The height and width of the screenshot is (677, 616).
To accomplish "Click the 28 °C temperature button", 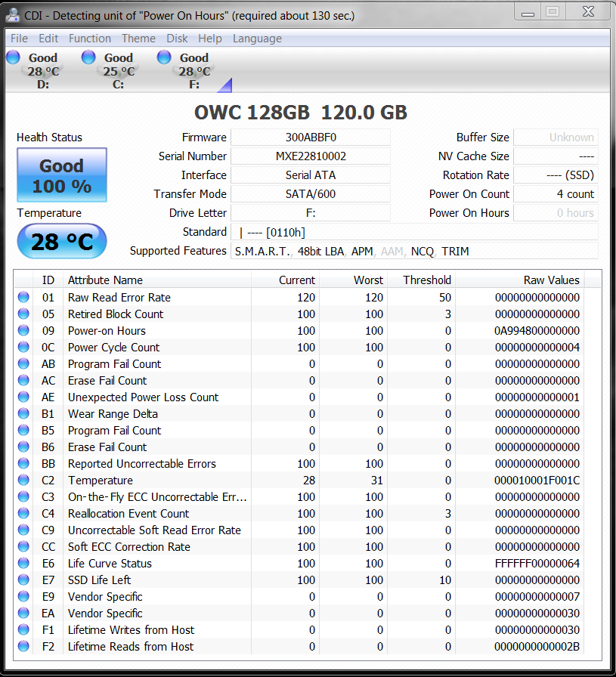I will pos(62,242).
